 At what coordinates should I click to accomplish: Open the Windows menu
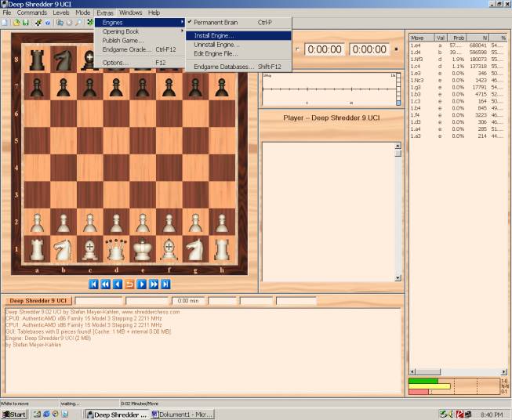point(131,13)
